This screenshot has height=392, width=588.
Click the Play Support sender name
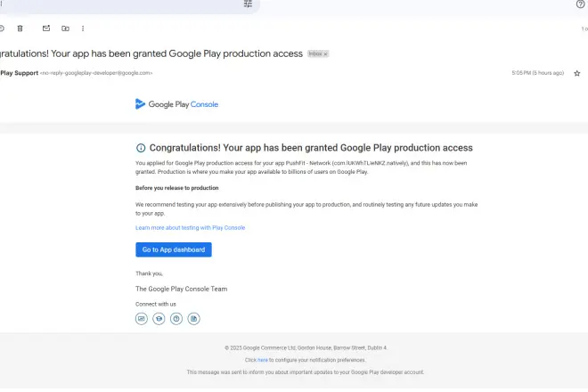[x=18, y=73]
